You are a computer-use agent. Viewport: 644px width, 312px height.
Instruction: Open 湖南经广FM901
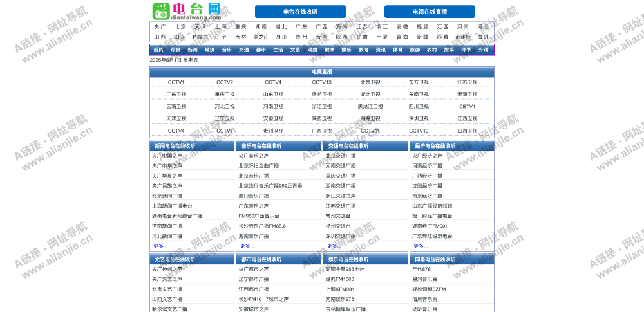pos(430,226)
